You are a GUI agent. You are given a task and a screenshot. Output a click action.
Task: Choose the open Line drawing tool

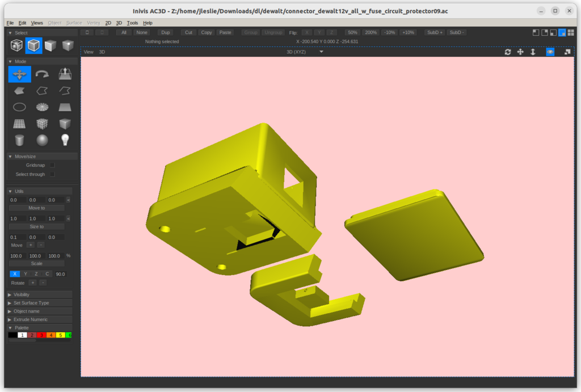tap(65, 91)
